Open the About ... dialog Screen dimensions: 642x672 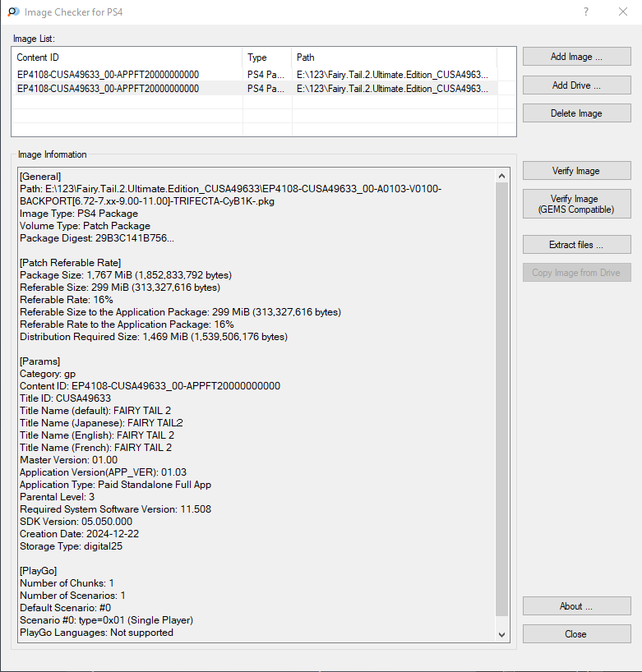576,606
